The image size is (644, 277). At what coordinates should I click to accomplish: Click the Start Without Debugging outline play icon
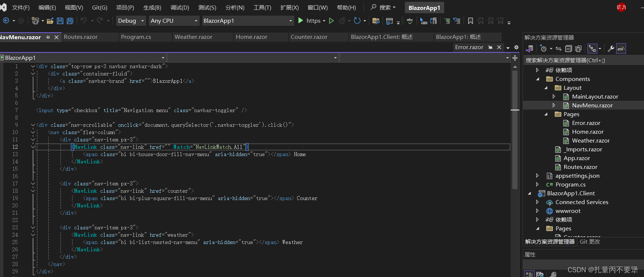pos(332,21)
